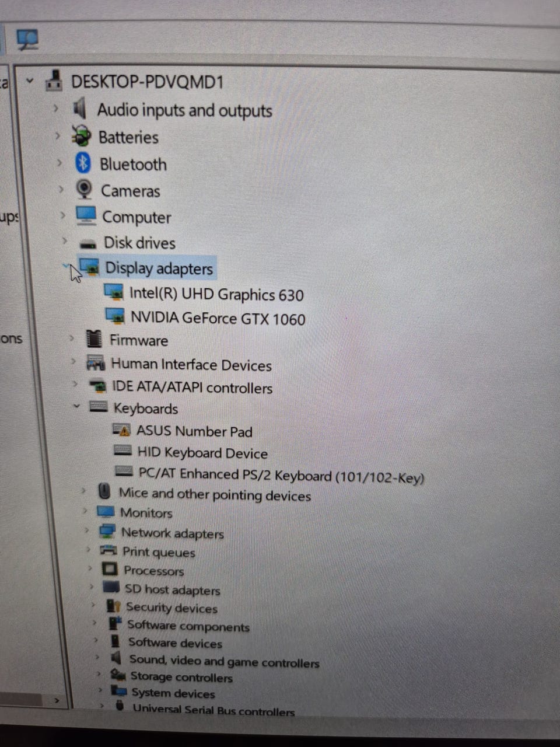
Task: Select PC/AT Enhanced PS/2 Keyboard label
Action: coord(281,476)
